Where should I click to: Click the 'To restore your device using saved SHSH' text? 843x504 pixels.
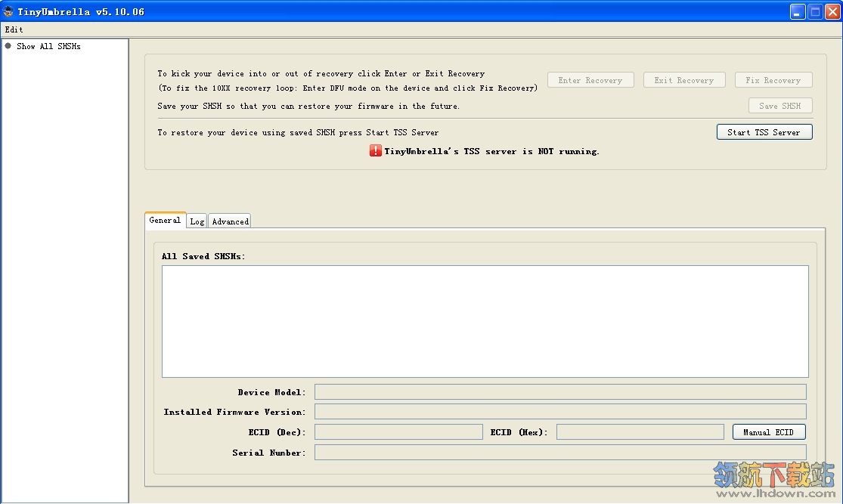point(298,133)
